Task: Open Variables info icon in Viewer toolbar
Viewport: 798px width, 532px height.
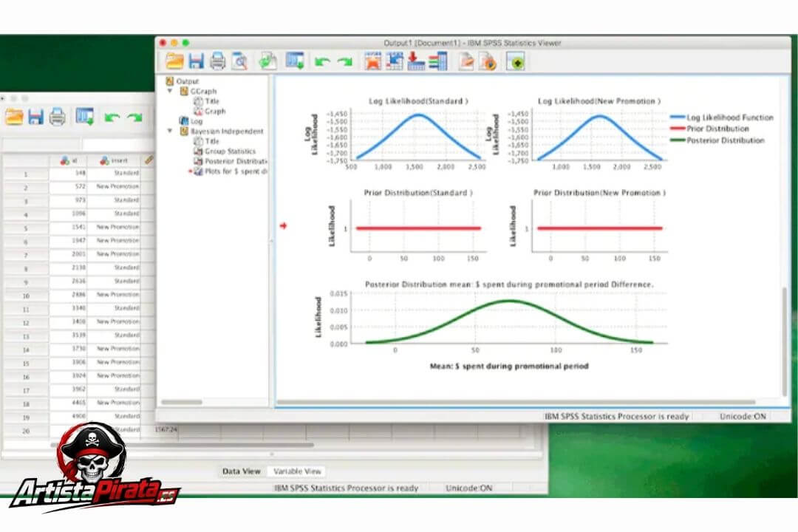Action: (437, 61)
